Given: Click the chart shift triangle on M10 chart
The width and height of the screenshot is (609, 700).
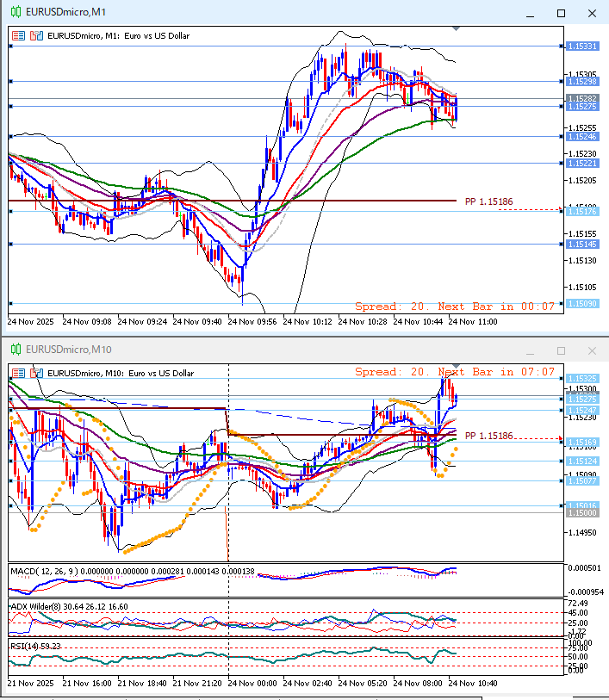Looking at the screenshot, I should (x=456, y=367).
